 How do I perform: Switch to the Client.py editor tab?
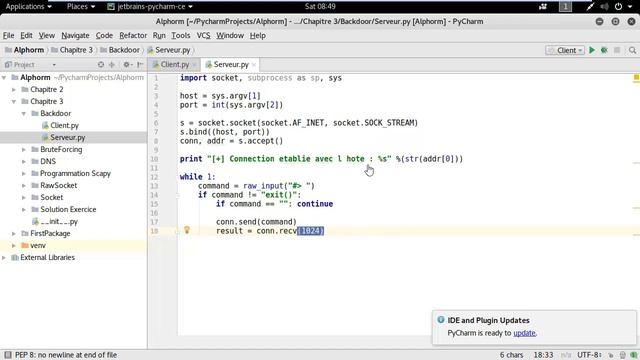[x=174, y=64]
